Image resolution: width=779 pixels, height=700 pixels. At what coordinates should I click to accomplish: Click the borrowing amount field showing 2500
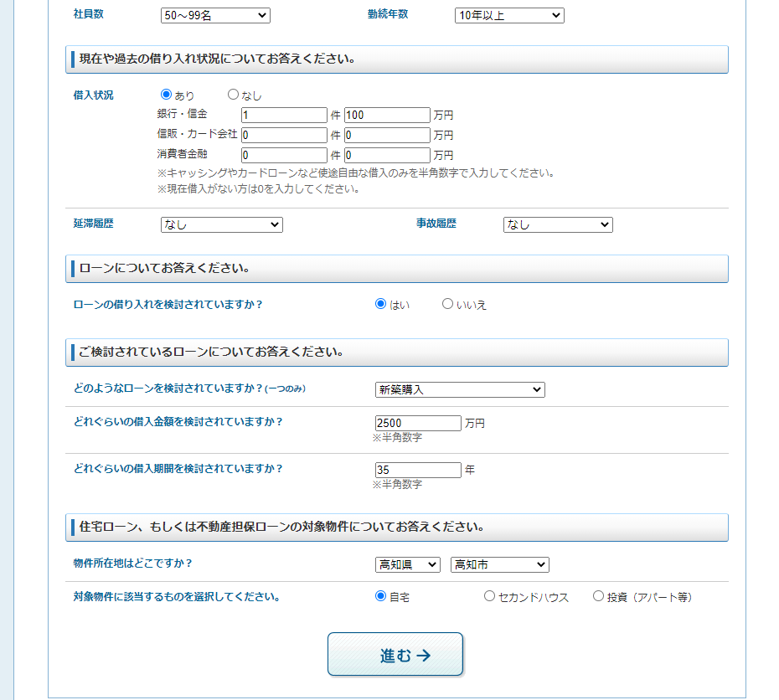coord(418,423)
